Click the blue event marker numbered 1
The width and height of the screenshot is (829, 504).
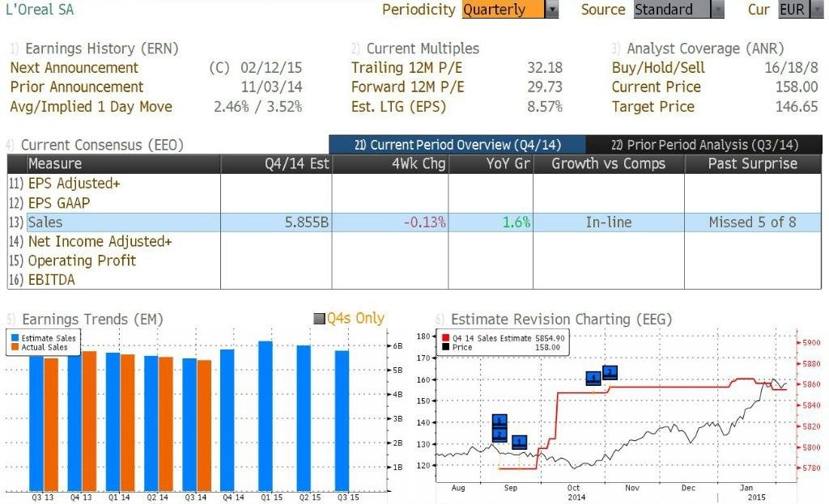click(520, 443)
